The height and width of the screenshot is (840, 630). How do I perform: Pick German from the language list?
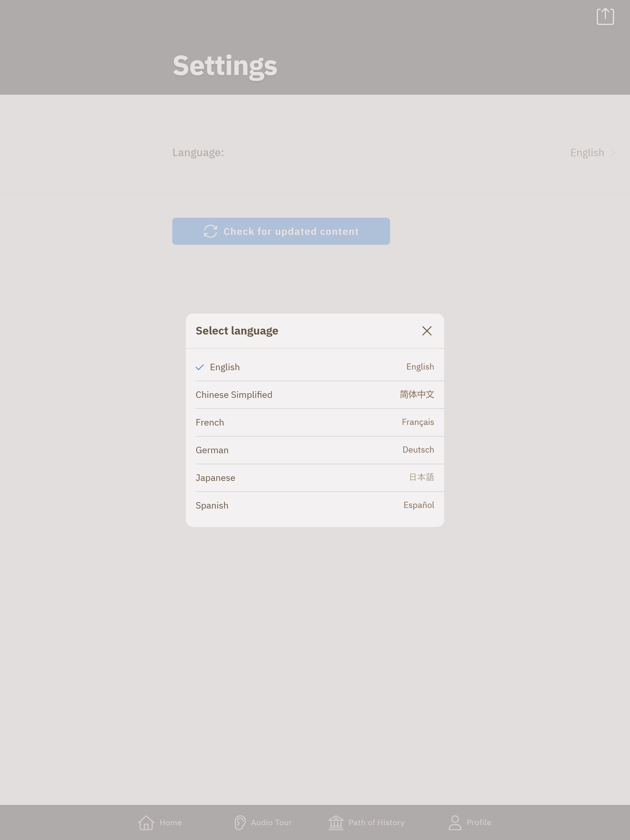(315, 450)
